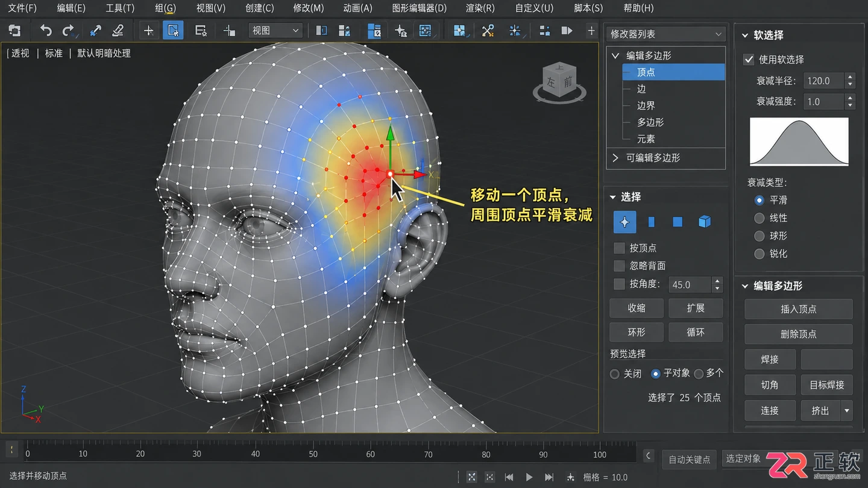Open the 修改器列表 dropdown

[x=665, y=34]
